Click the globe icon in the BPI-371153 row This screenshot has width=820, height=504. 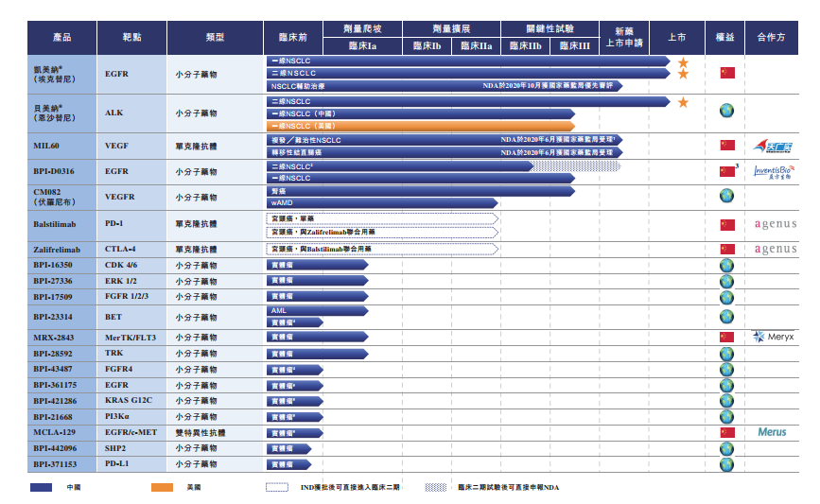pos(726,464)
